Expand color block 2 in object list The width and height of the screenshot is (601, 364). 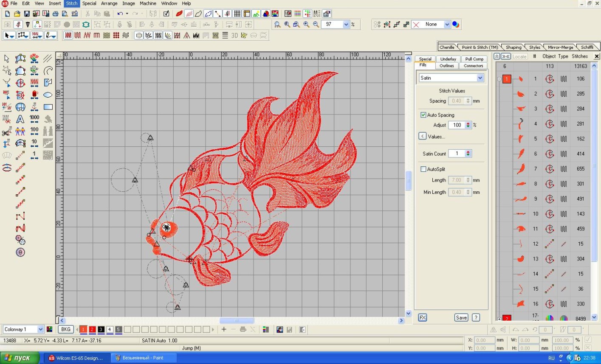tap(499, 319)
